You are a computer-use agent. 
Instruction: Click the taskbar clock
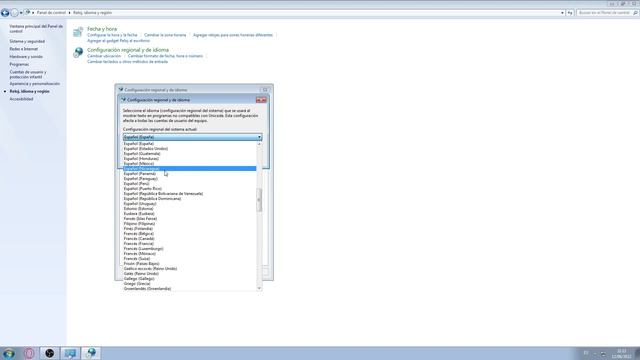(621, 354)
